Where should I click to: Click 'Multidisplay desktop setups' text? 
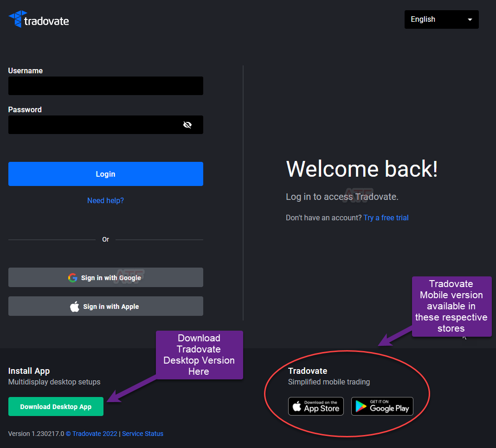tap(54, 382)
